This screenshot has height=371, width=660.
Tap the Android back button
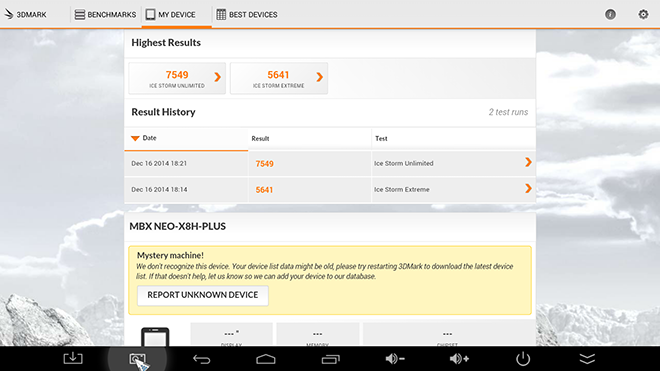pyautogui.click(x=202, y=359)
